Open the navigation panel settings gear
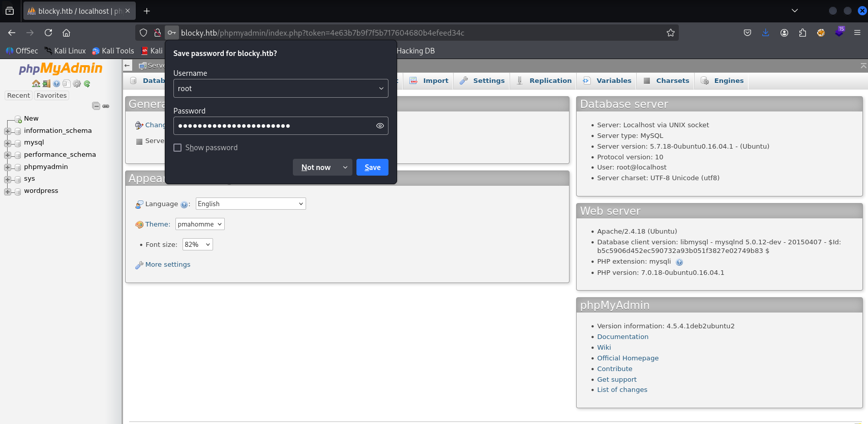868x424 pixels. pyautogui.click(x=77, y=83)
